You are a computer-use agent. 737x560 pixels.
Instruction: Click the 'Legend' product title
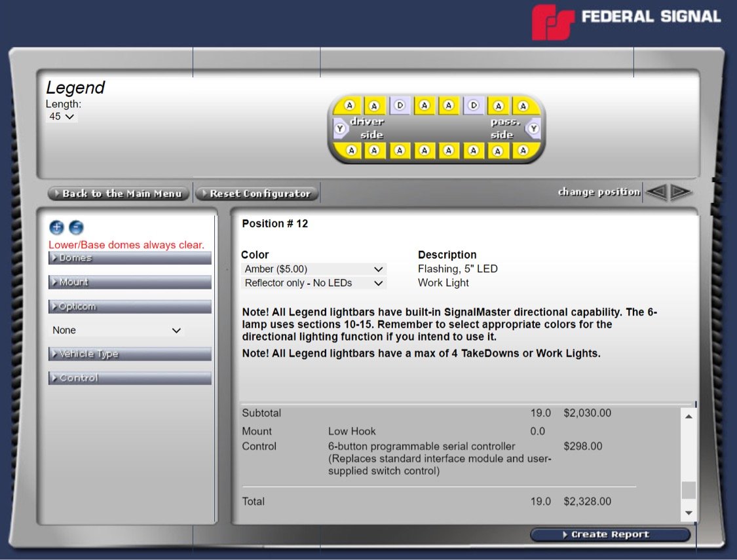(75, 87)
